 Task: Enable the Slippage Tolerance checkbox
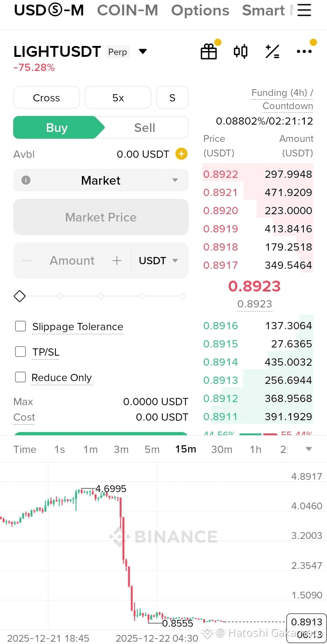coord(20,326)
